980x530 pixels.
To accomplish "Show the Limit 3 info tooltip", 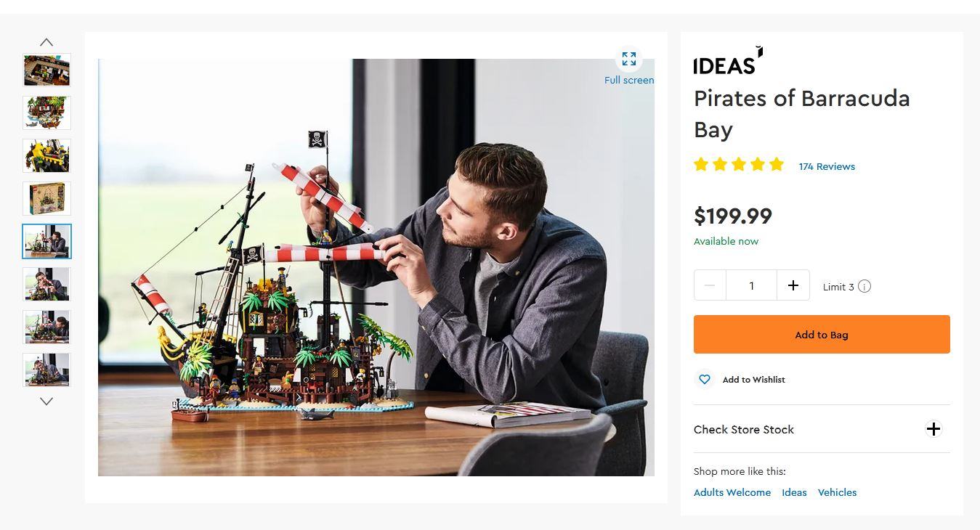I will [864, 286].
